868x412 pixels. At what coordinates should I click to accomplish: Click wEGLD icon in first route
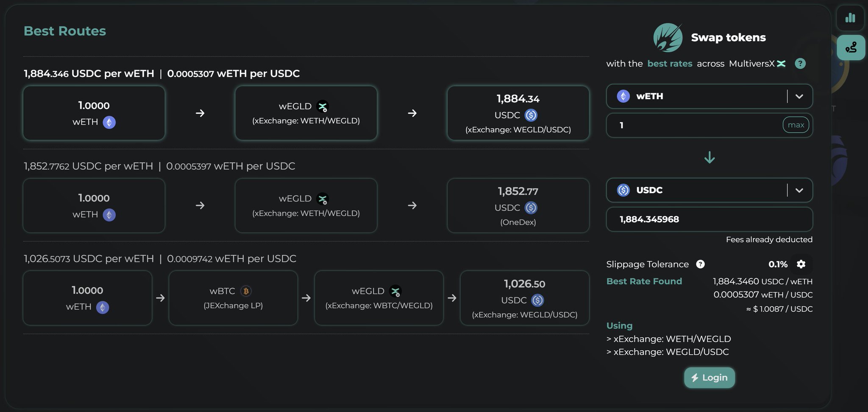pyautogui.click(x=323, y=106)
